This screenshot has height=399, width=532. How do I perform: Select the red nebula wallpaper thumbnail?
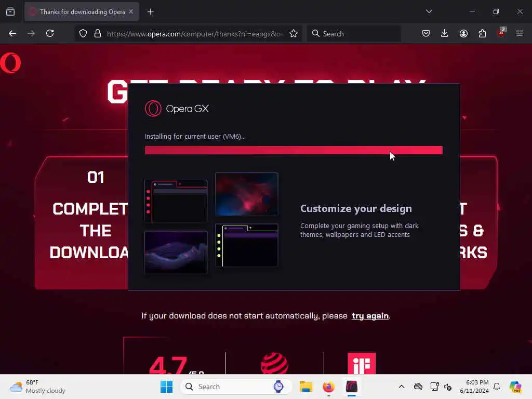coord(247,194)
